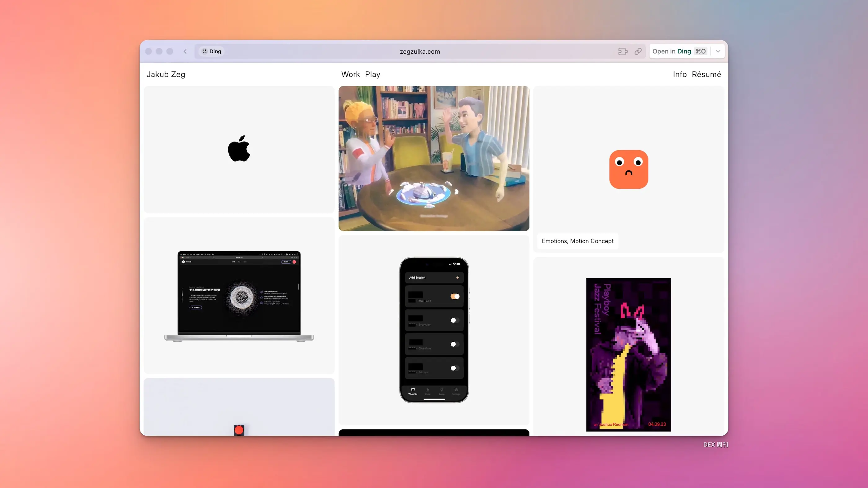Viewport: 868px width, 488px height.
Task: Click the Ding smiley app button
Action: tap(212, 51)
